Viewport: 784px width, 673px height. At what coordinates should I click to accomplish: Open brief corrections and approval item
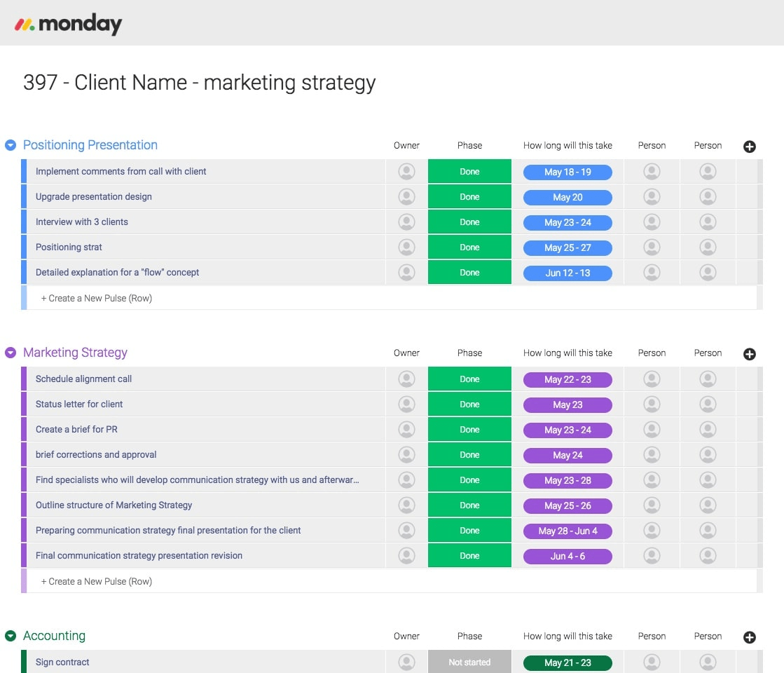pos(96,455)
